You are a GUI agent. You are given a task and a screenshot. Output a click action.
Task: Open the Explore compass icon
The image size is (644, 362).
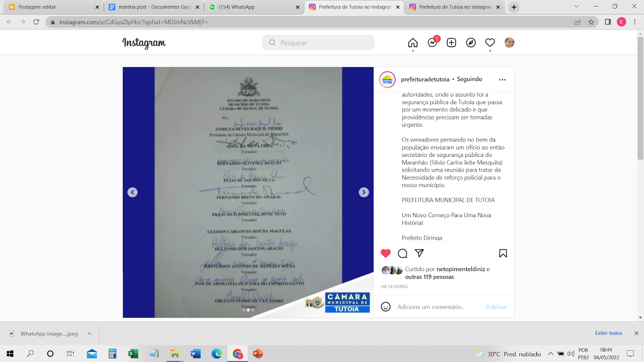(x=471, y=43)
